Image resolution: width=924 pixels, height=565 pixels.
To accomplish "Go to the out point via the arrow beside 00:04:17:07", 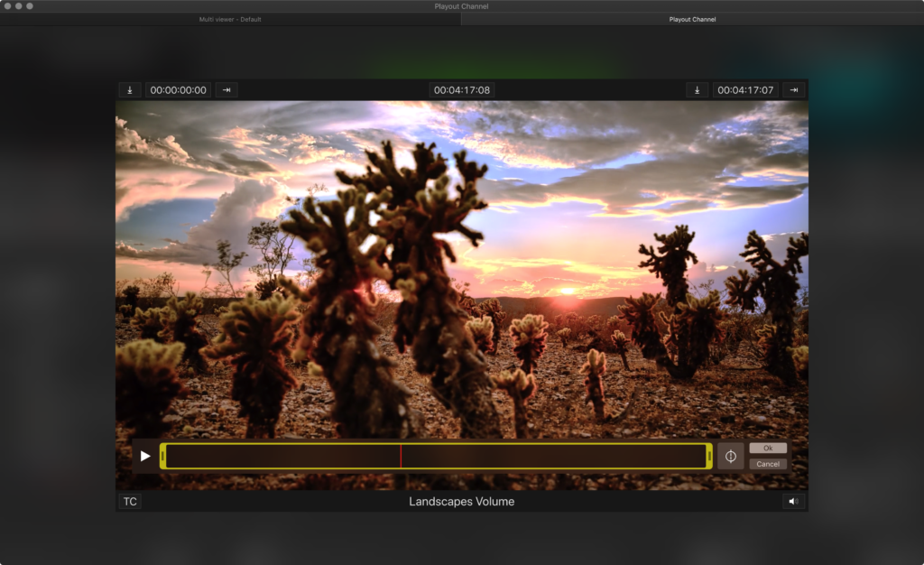I will click(x=794, y=90).
